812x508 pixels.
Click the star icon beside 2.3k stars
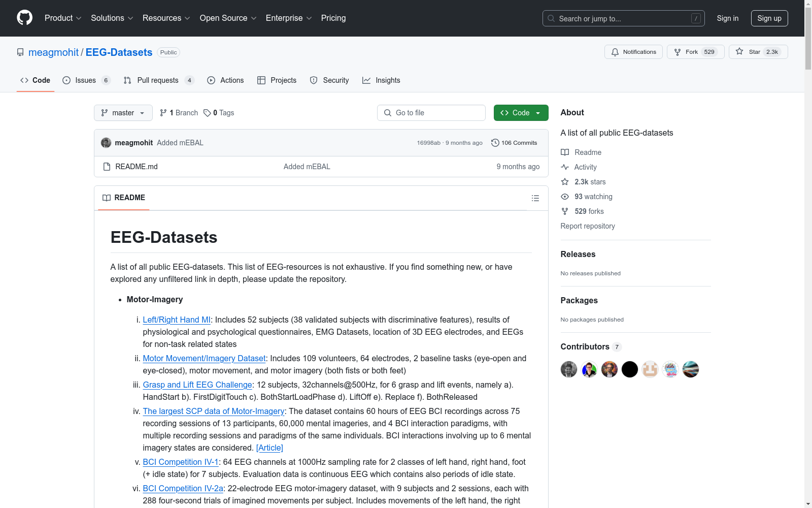coord(565,182)
